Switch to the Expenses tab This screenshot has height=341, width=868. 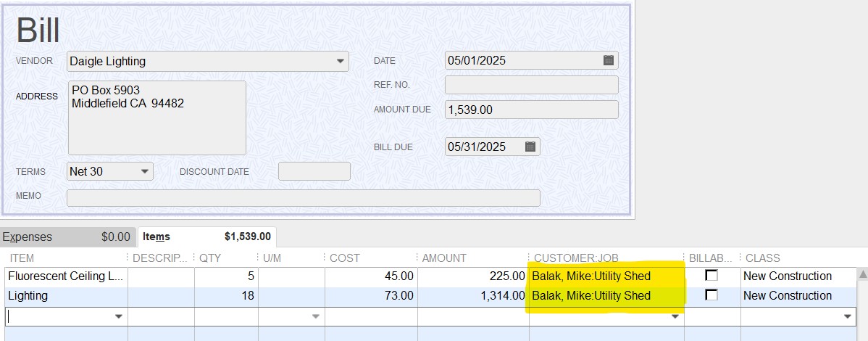point(67,237)
